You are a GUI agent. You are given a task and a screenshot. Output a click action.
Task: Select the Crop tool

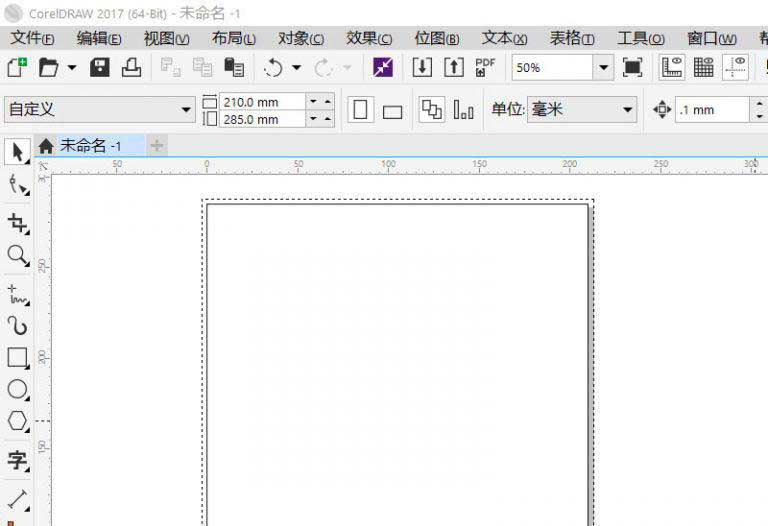pyautogui.click(x=18, y=223)
